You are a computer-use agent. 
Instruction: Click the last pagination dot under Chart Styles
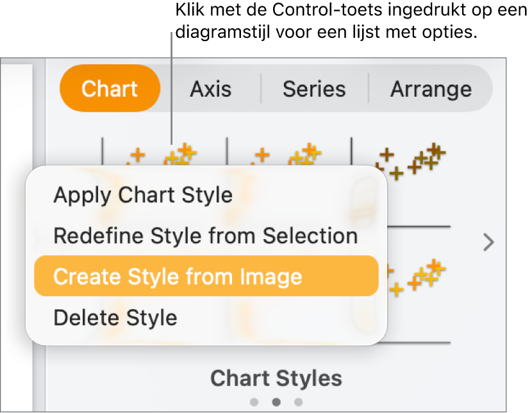(297, 401)
